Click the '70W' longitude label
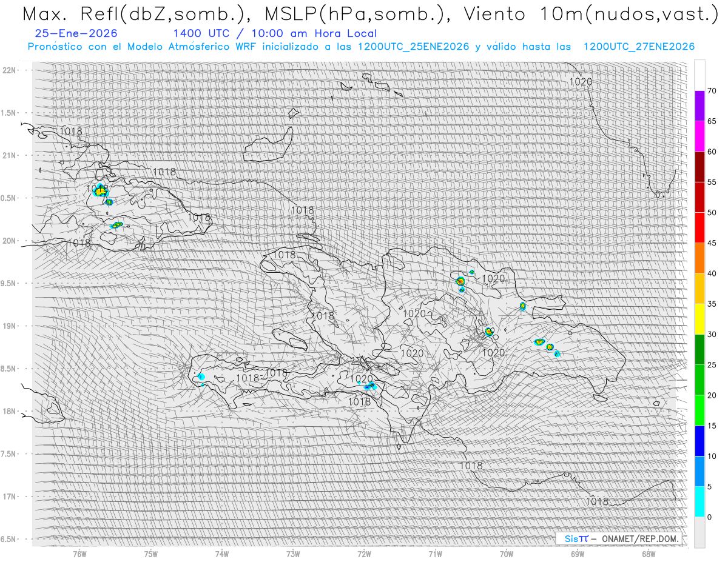Screen dimensions: 728x562 507,554
